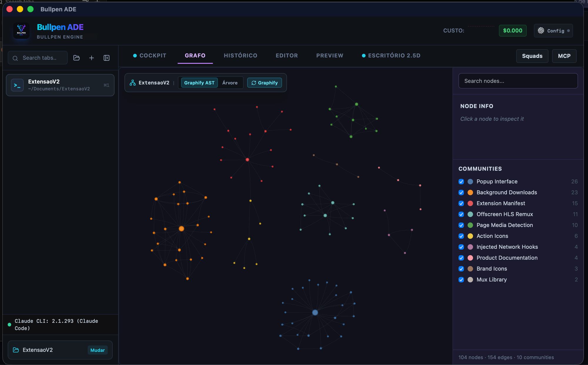The height and width of the screenshot is (365, 588).
Task: Switch to the Editor tab
Action: point(287,55)
